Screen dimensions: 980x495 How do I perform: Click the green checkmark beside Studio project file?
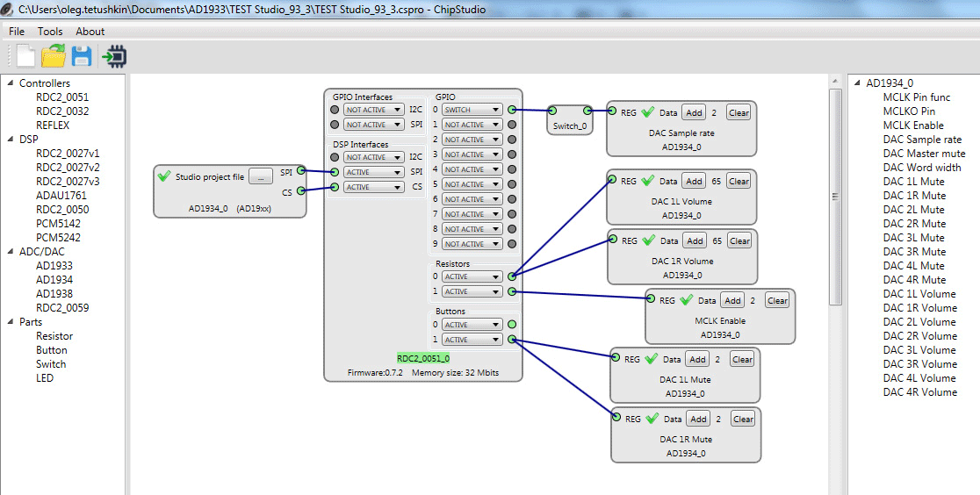164,176
